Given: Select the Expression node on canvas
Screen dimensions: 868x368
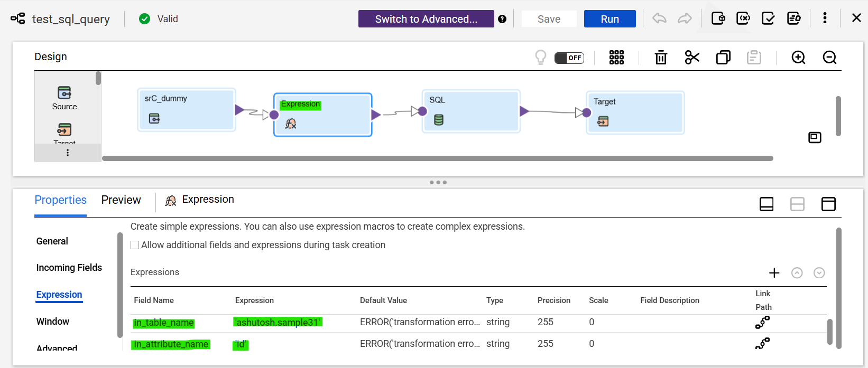Looking at the screenshot, I should click(x=322, y=115).
